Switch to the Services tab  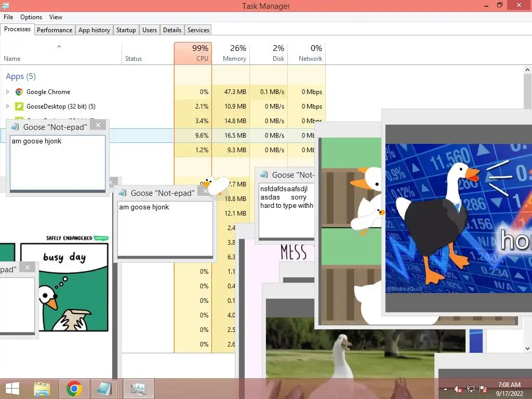[x=198, y=30]
